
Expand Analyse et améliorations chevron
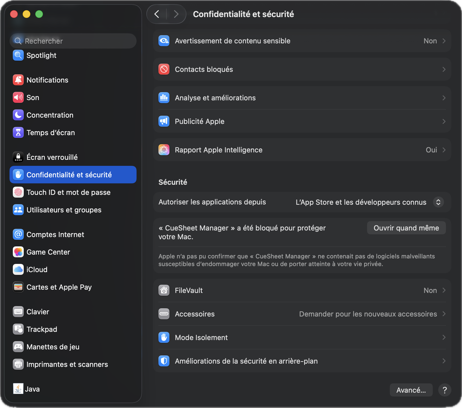point(444,98)
